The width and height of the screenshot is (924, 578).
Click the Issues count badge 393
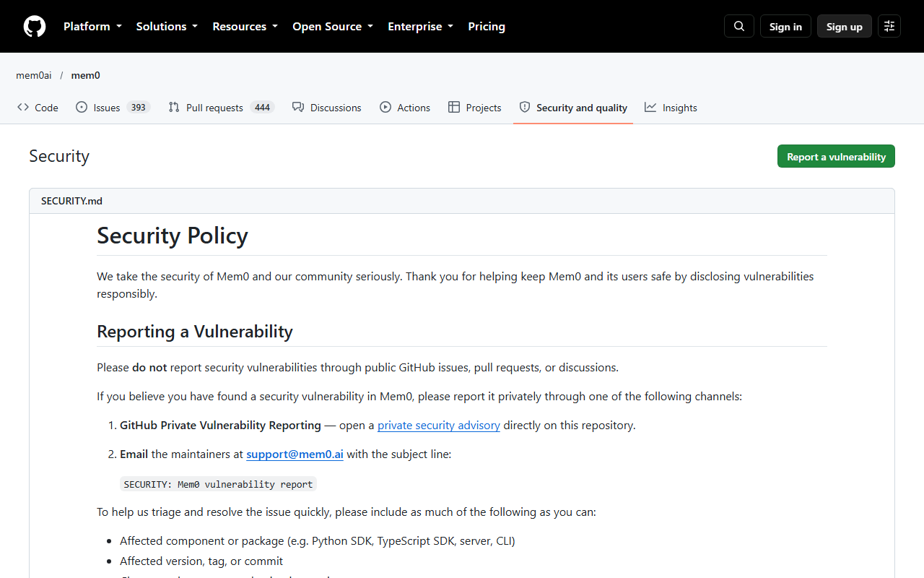pos(138,108)
